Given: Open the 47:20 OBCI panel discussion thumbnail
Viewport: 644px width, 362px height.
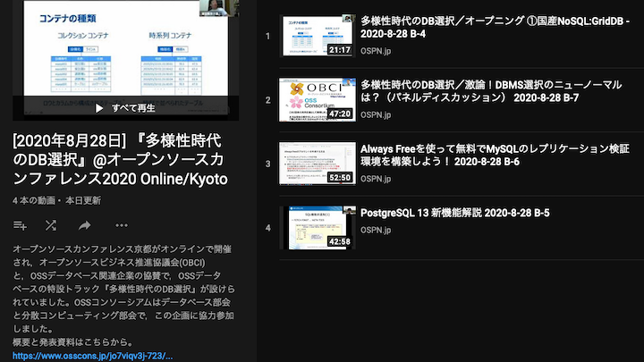Looking at the screenshot, I should pyautogui.click(x=317, y=100).
